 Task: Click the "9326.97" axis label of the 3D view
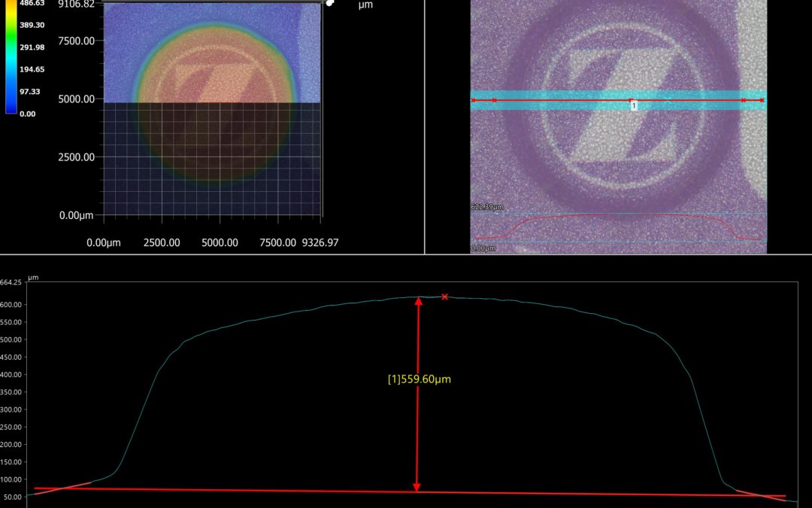[320, 242]
